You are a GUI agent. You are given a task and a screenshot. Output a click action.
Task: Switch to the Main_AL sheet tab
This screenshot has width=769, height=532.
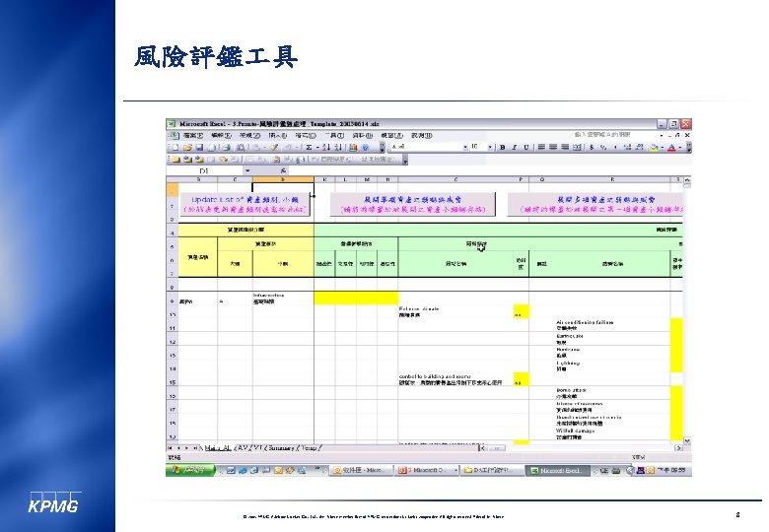click(217, 448)
